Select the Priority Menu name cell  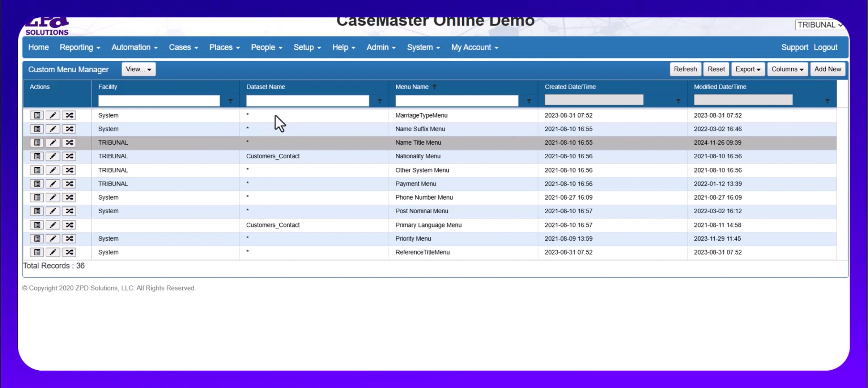click(413, 239)
